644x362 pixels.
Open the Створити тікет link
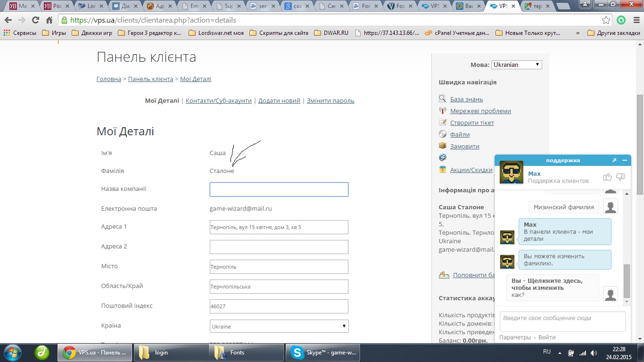pyautogui.click(x=472, y=123)
